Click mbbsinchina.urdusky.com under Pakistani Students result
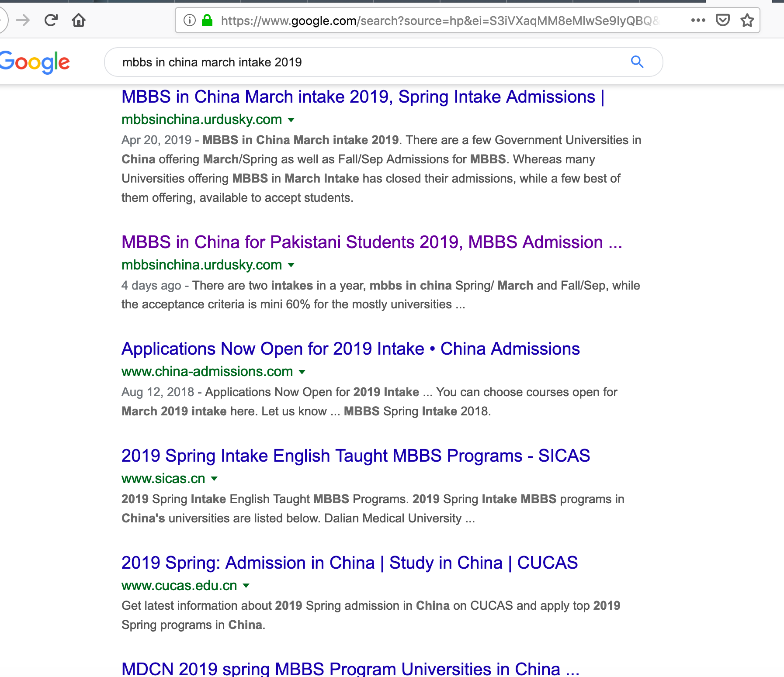 point(201,265)
